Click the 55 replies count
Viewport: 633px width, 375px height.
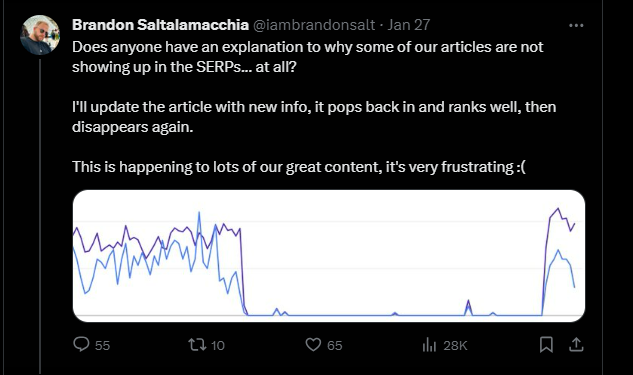102,346
